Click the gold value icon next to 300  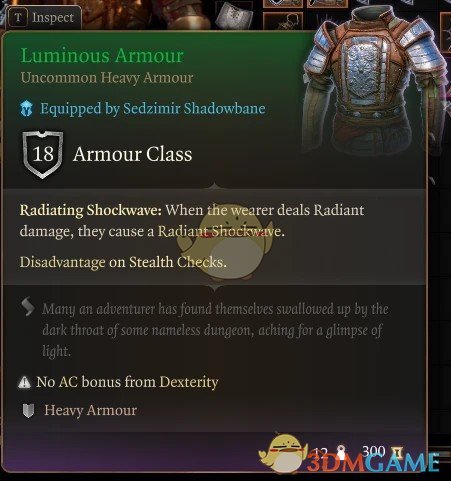398,453
